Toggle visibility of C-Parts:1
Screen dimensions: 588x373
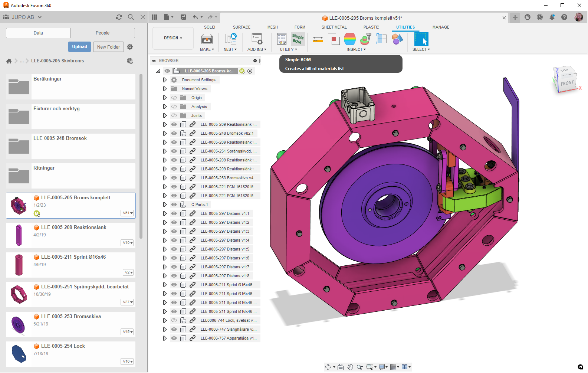click(x=174, y=205)
